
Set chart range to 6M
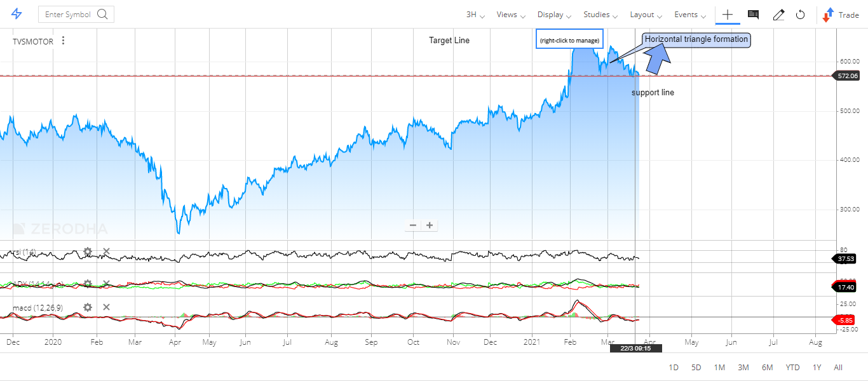click(x=767, y=368)
